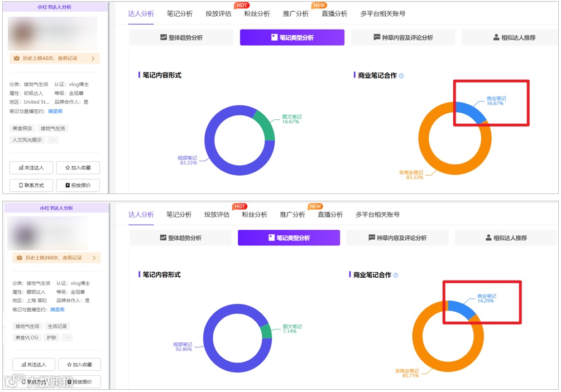Viewport: 561px width, 392px height.
Task: Switch to 投放评估 tab on the 42次 page
Action: [x=218, y=13]
